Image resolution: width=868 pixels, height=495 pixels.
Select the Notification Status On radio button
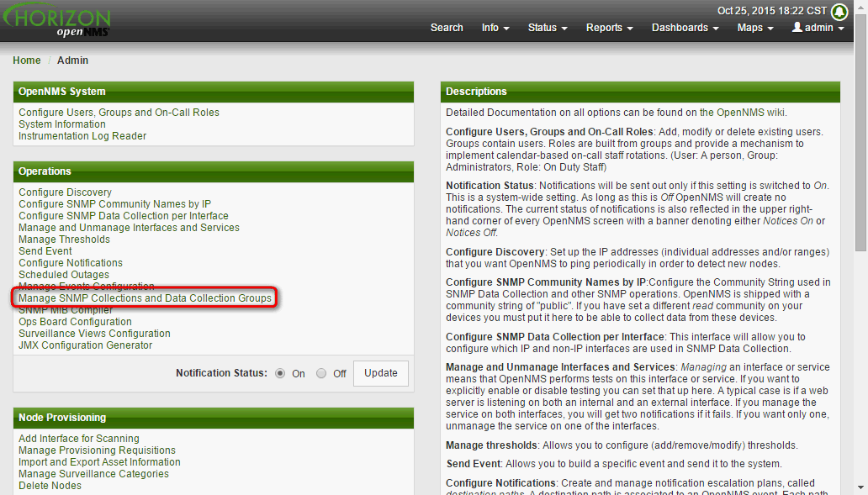[x=280, y=373]
